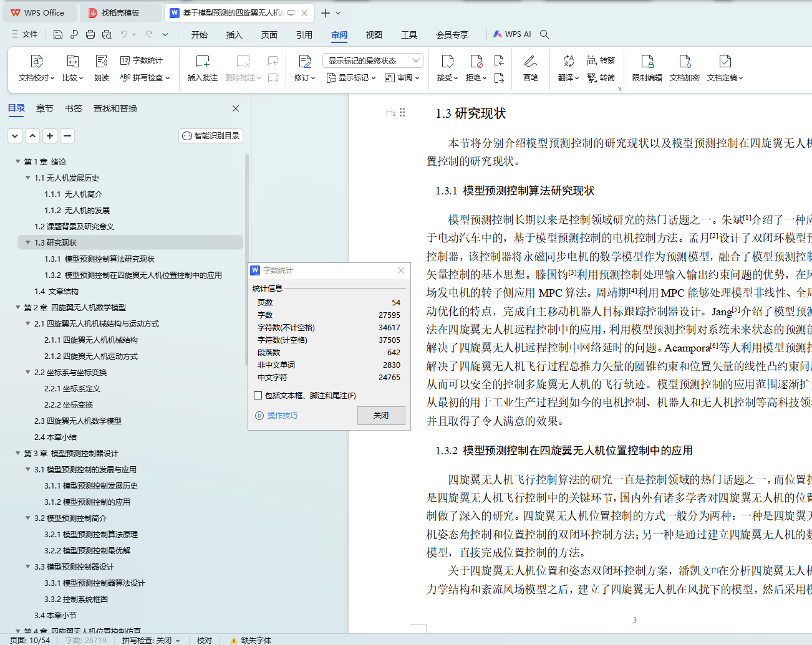Click the demote minus button in outline panel
This screenshot has width=812, height=645.
coord(67,135)
